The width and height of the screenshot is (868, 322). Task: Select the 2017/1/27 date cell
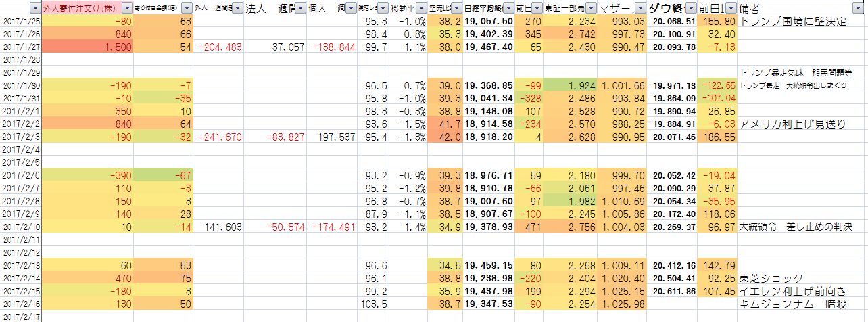[21, 47]
